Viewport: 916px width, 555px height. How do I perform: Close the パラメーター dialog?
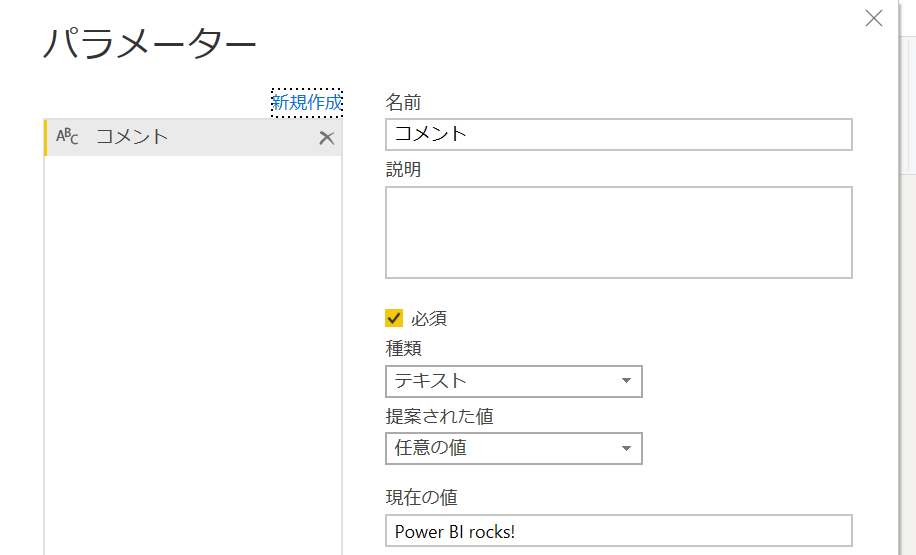pyautogui.click(x=874, y=18)
